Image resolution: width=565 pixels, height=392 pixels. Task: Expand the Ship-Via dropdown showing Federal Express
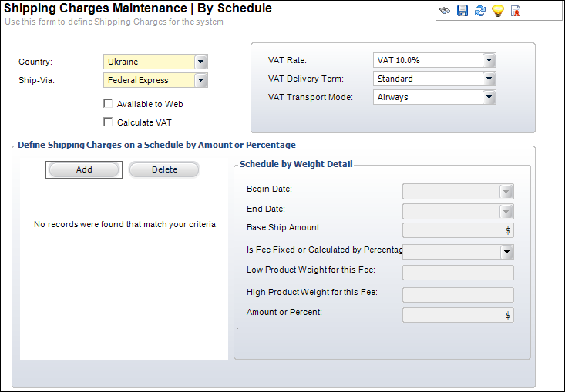pyautogui.click(x=200, y=80)
